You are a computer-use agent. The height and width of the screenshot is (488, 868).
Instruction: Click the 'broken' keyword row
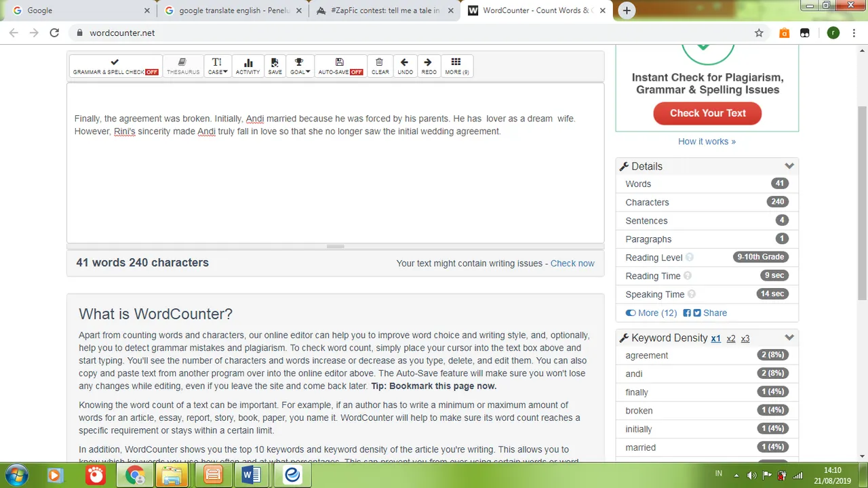pos(707,410)
